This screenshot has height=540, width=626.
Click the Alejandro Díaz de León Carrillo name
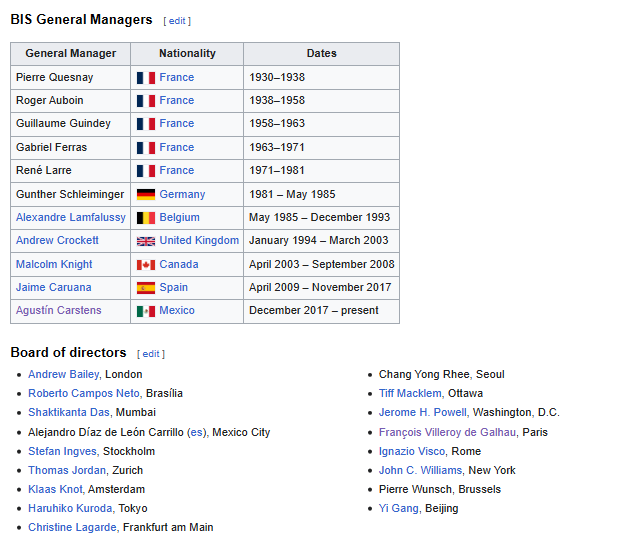[106, 432]
